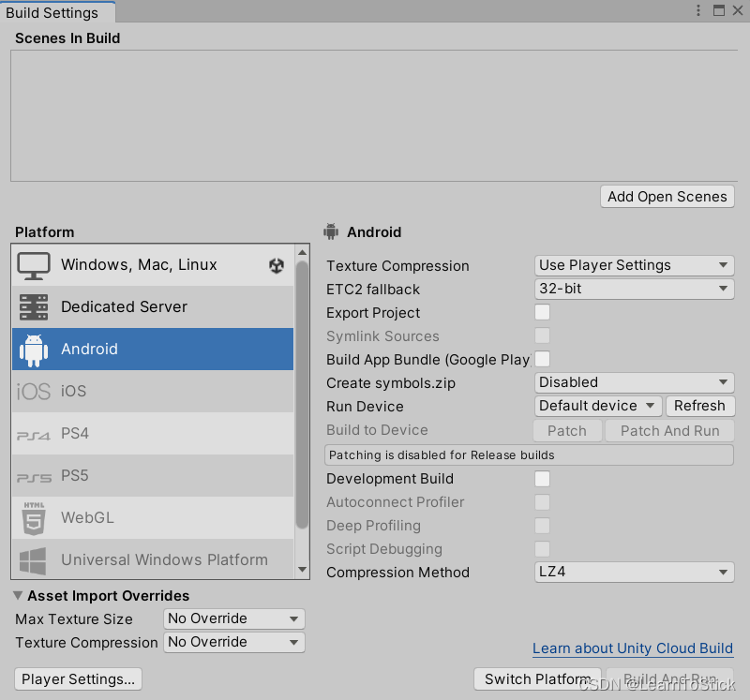Click the Build And Run button
Screen dimensions: 750x700
669,679
